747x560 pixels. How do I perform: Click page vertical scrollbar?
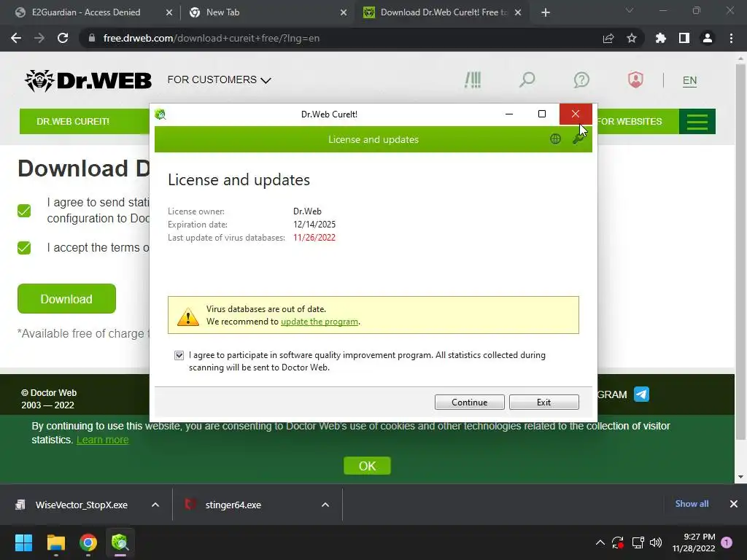coord(740,252)
